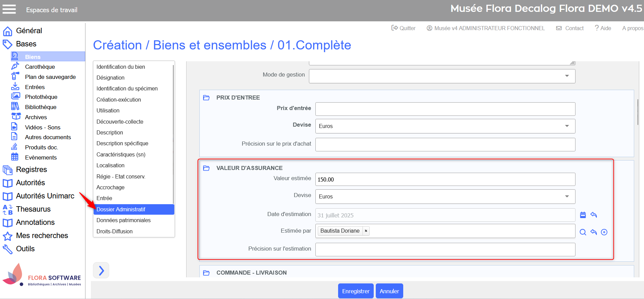
Task: Open the hamburger main menu
Action: 9,9
